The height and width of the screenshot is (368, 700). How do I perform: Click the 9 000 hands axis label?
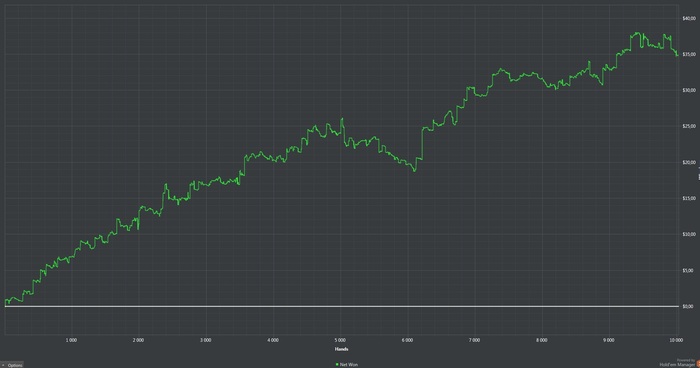pyautogui.click(x=608, y=340)
